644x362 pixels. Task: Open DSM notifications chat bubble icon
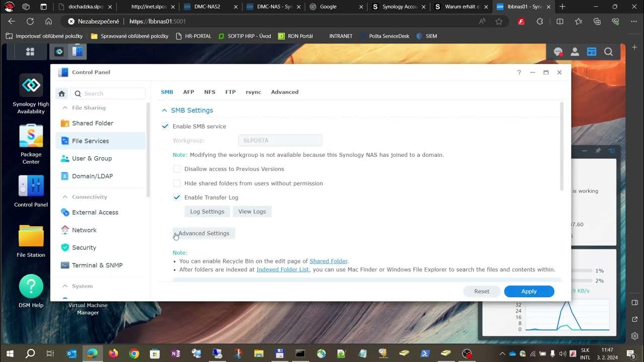coord(558,52)
